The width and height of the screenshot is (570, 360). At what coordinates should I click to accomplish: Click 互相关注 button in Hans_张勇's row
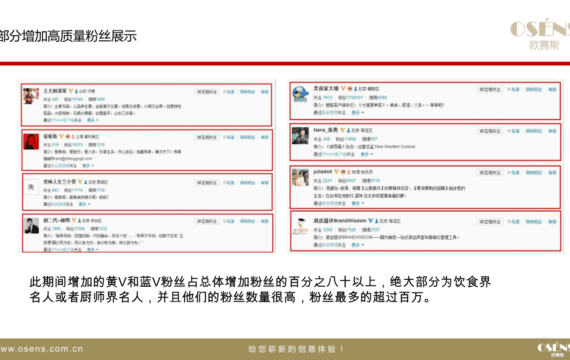[490, 131]
